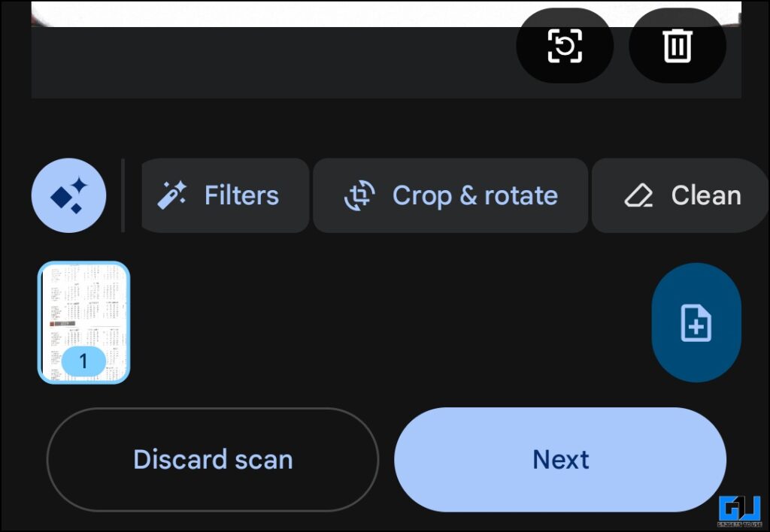Click the magic wand icon on Filters

172,193
